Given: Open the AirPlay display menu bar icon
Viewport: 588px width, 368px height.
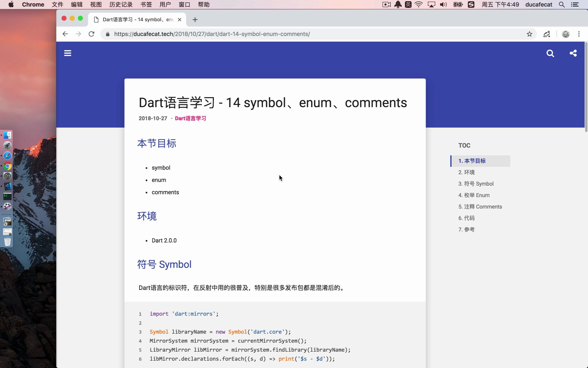Looking at the screenshot, I should tap(431, 4).
